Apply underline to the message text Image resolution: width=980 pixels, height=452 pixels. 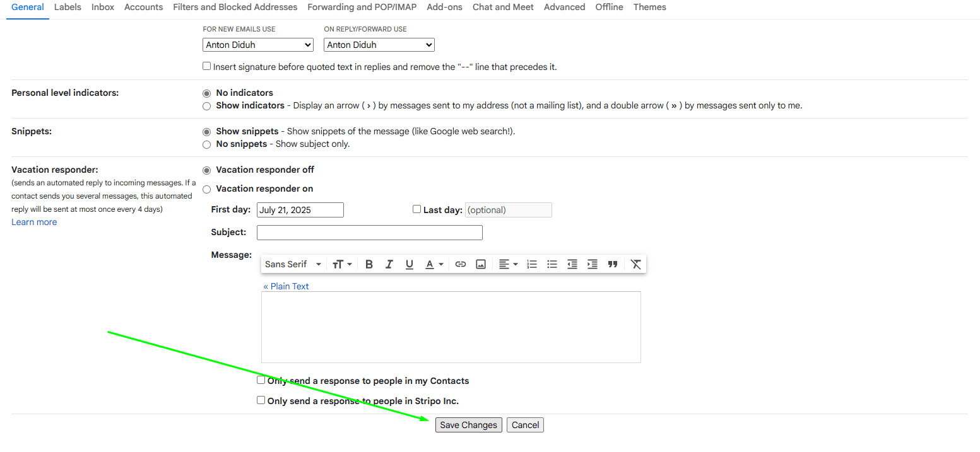(x=409, y=264)
